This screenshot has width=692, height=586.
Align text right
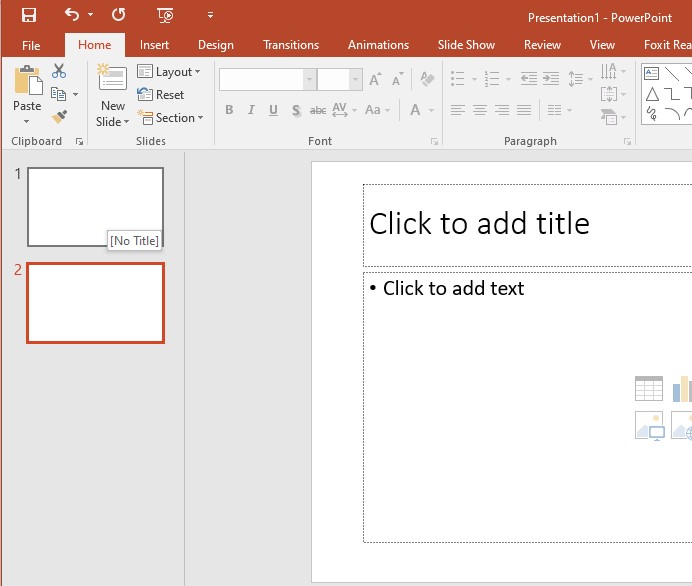502,110
